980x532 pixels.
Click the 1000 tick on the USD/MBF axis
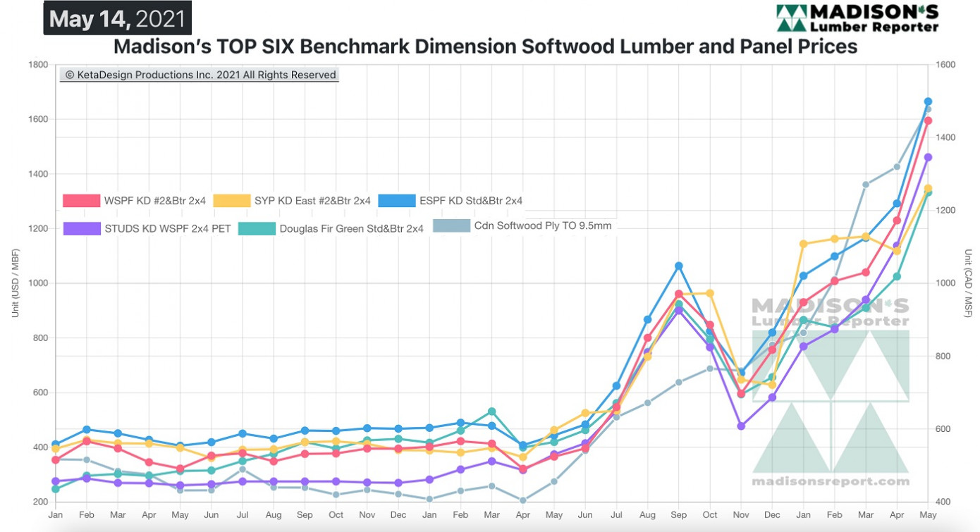38,283
